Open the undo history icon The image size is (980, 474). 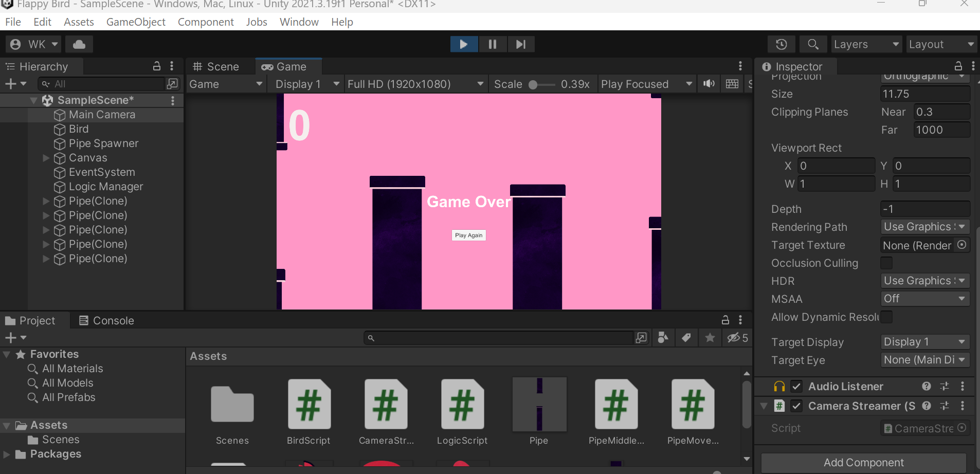pyautogui.click(x=781, y=44)
